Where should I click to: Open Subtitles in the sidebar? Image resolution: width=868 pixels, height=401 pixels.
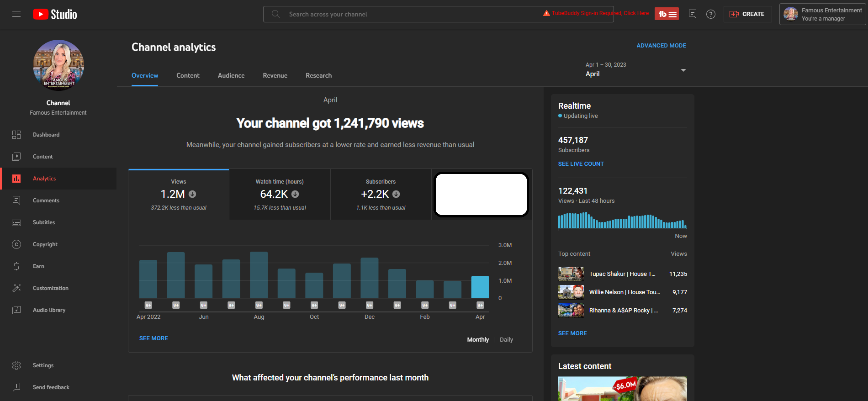tap(58, 222)
